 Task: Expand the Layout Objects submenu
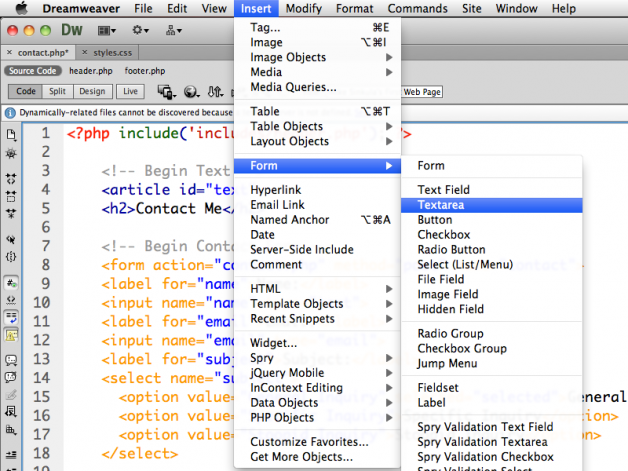click(317, 141)
